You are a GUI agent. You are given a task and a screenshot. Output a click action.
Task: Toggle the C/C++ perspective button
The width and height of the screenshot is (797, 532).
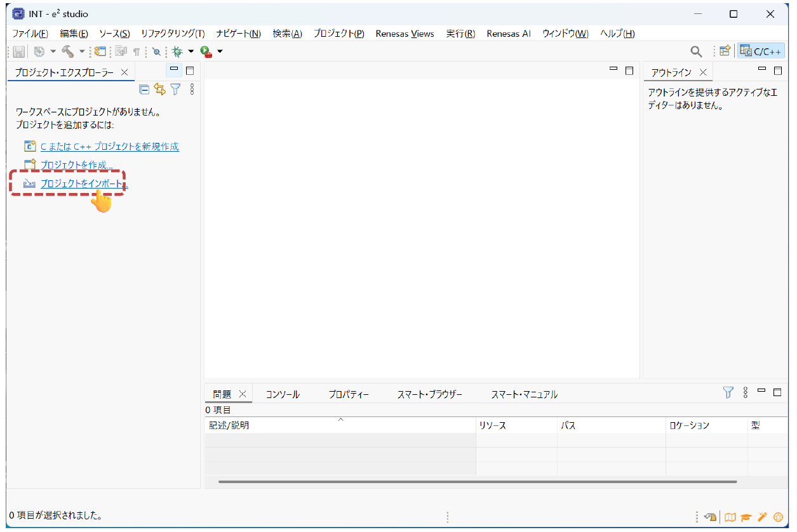[x=761, y=51]
